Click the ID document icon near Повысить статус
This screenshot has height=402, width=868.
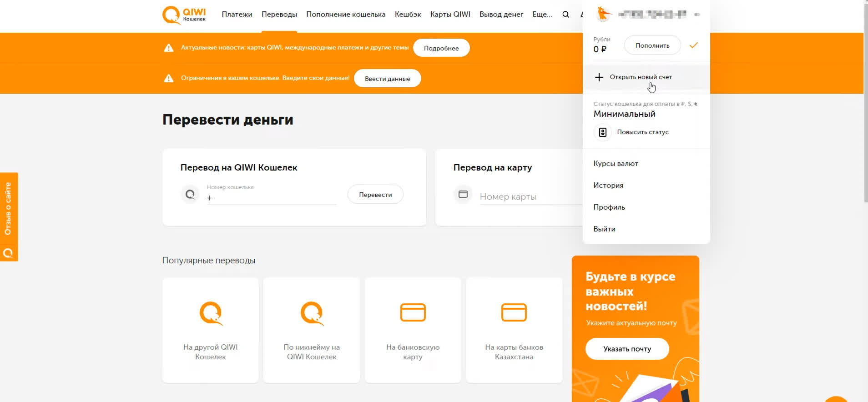point(603,132)
